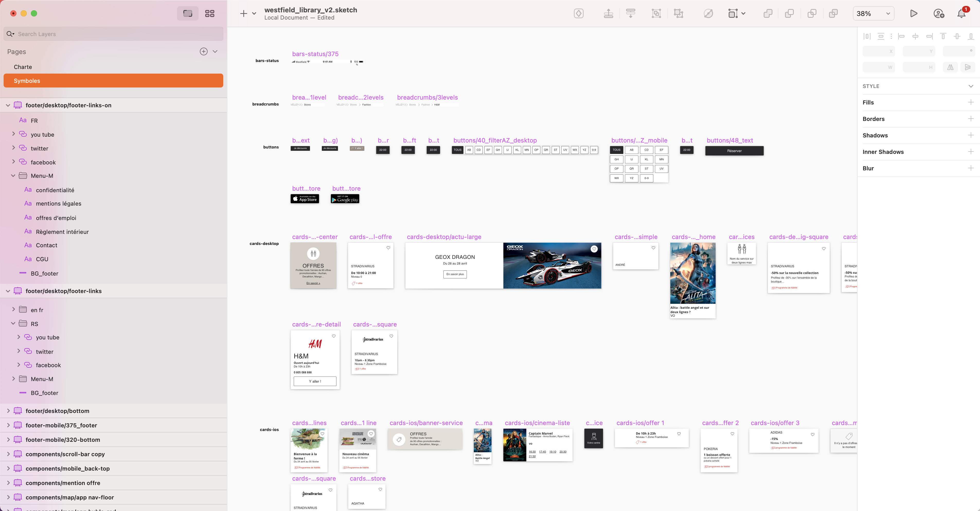Click the Ungroup toolbar icon
The image size is (980, 511).
pos(678,14)
